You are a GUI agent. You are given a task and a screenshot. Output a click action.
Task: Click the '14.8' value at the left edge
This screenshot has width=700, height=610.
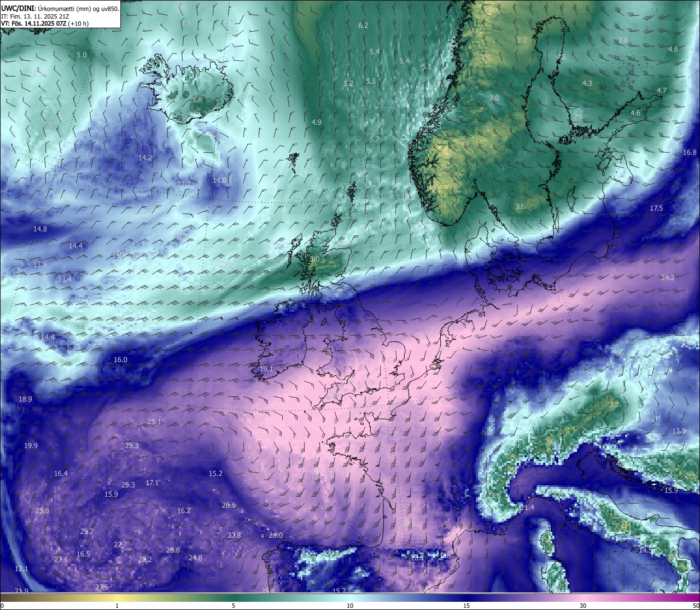click(40, 229)
